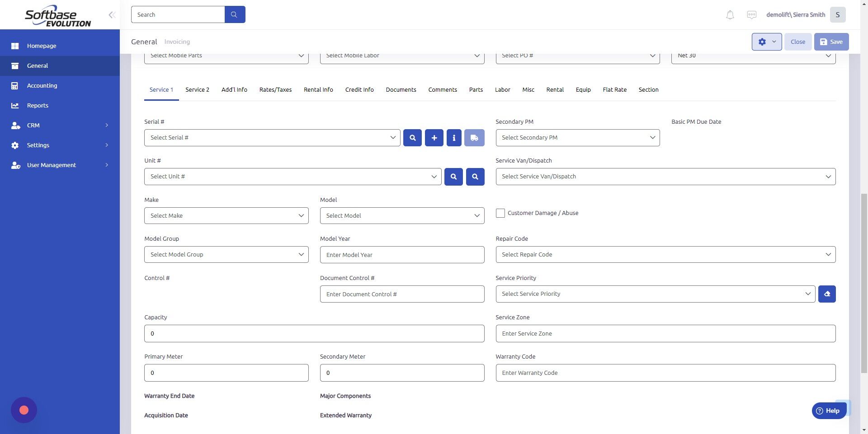Open the Select Repair Code dropdown
The width and height of the screenshot is (868, 434).
coord(665,254)
